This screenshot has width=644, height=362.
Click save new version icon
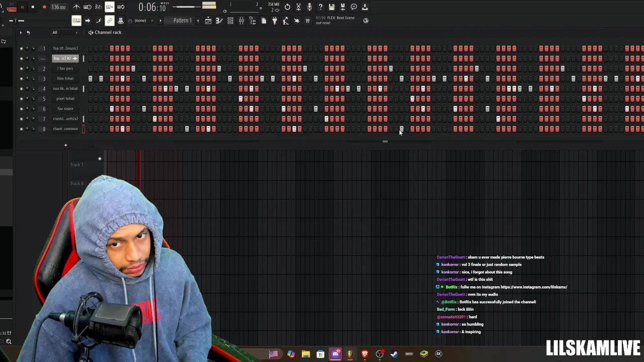tap(343, 7)
